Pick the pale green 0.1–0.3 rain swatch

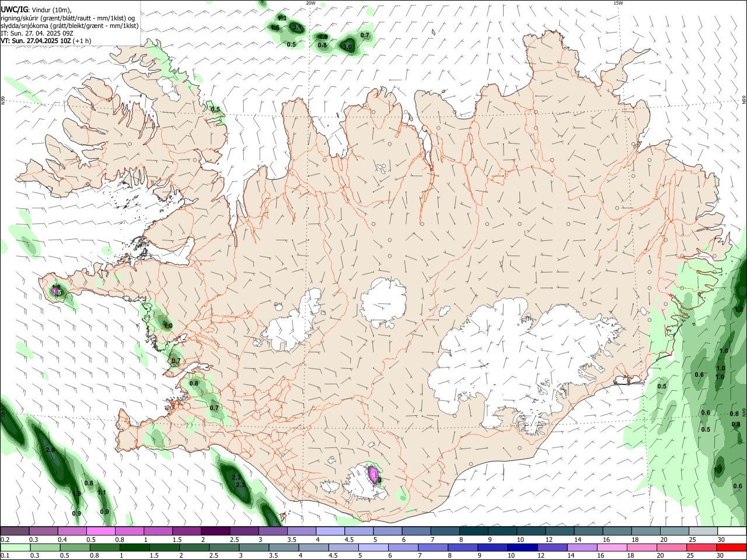15,548
